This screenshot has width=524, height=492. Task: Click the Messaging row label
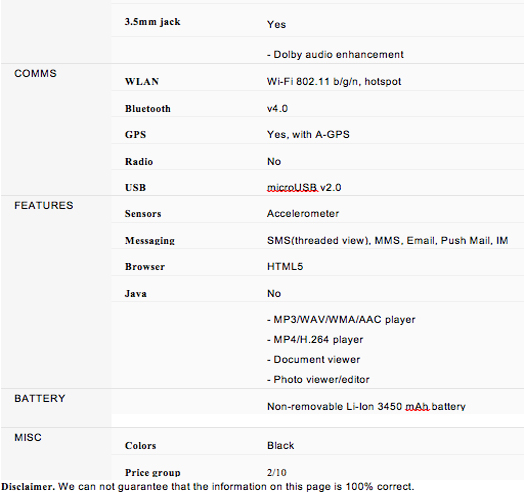(x=150, y=240)
